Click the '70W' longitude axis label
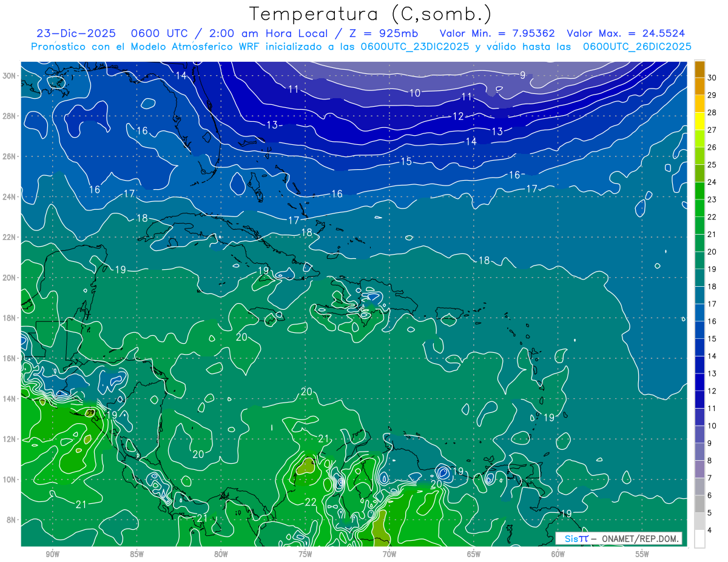The width and height of the screenshot is (728, 562). click(389, 554)
